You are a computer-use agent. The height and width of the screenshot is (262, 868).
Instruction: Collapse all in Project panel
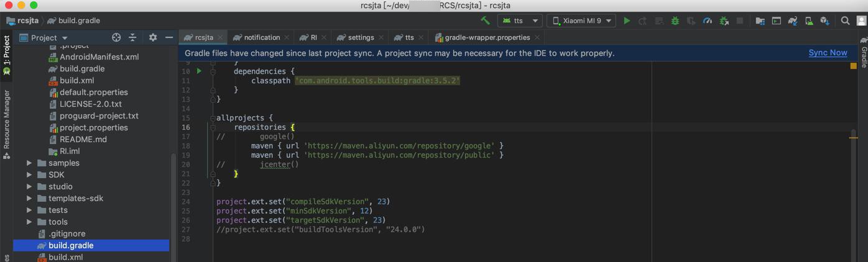click(132, 38)
